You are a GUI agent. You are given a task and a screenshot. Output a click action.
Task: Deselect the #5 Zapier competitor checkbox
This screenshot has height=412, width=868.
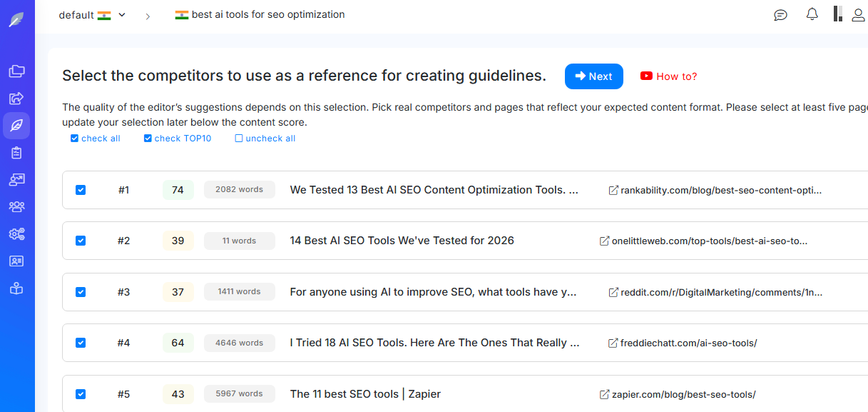tap(81, 394)
